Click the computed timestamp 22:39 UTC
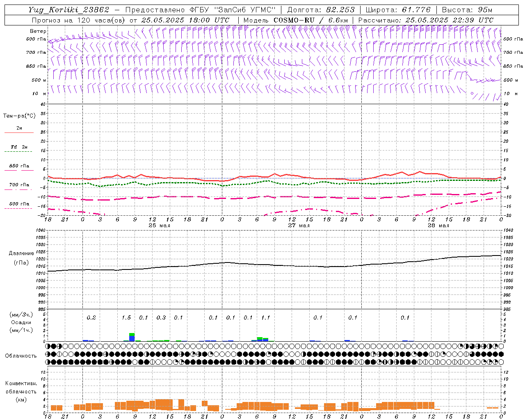This screenshot has width=525, height=420. (467, 20)
